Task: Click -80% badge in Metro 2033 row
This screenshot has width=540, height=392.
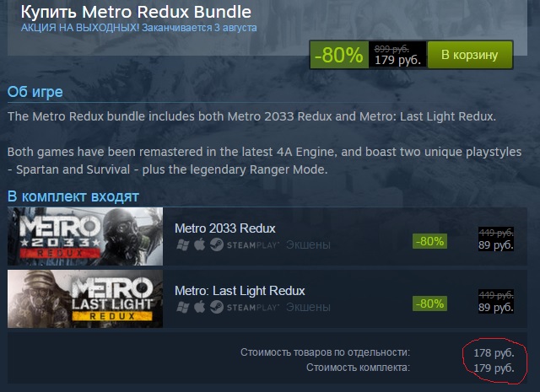Action: (x=429, y=241)
